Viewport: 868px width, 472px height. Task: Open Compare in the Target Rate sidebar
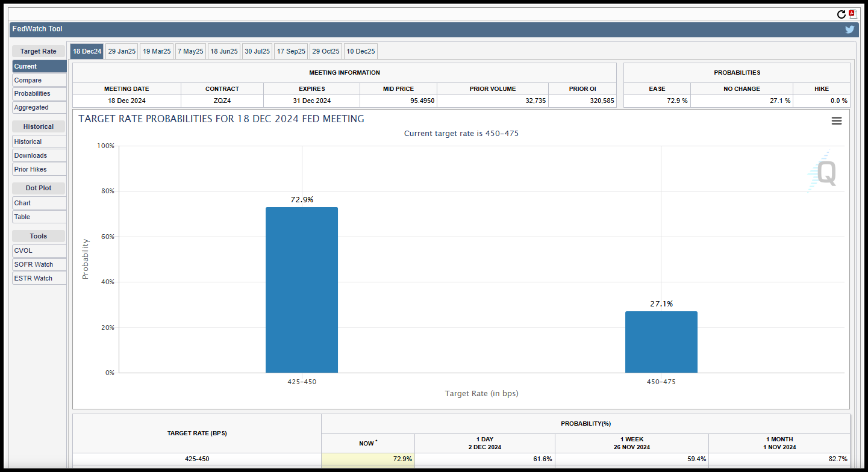pos(39,80)
